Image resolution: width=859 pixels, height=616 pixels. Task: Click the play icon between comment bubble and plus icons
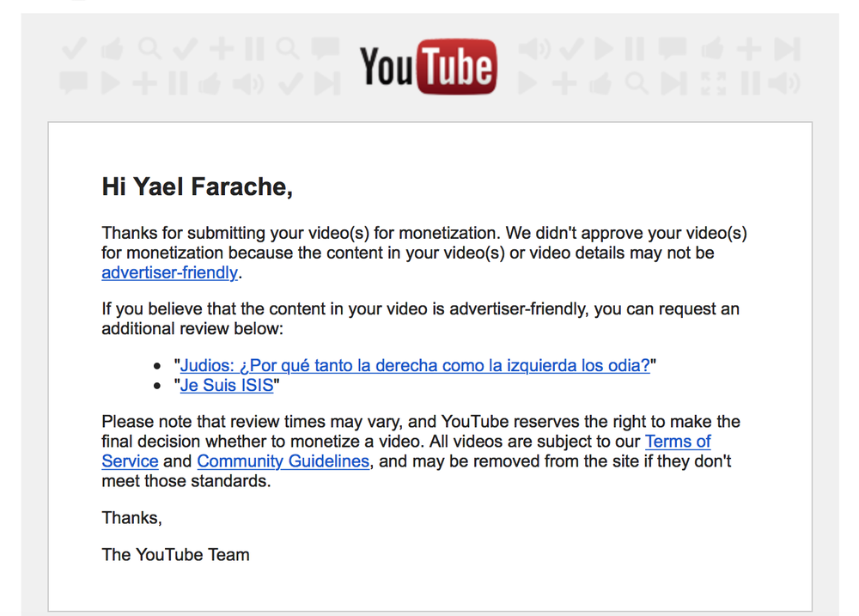tap(111, 82)
